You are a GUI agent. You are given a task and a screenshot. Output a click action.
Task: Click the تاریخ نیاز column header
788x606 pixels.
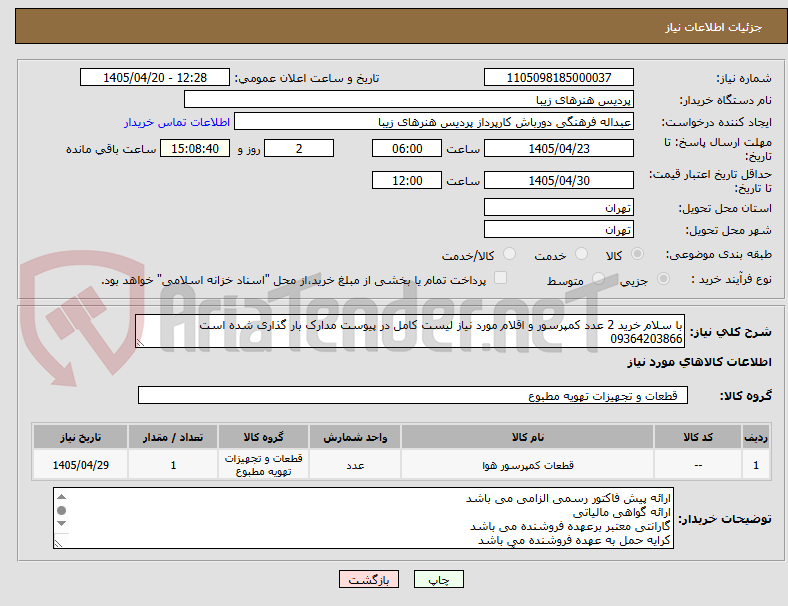(80, 437)
